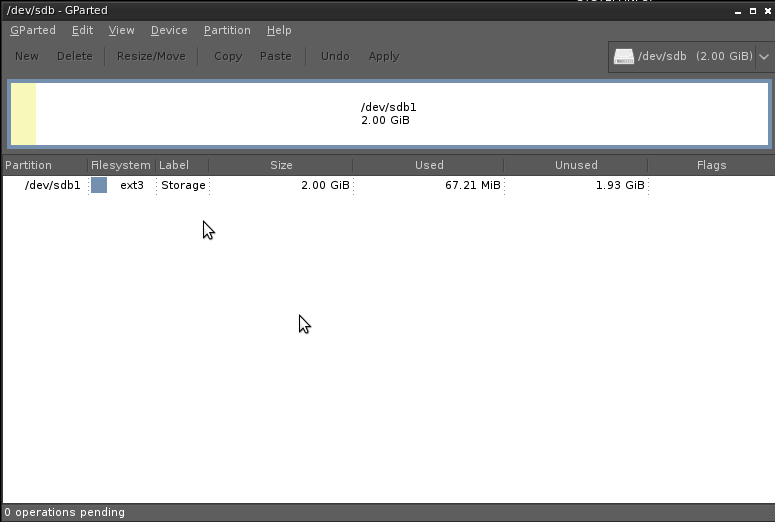Click the ext3 filesystem color swatch
The width and height of the screenshot is (775, 522).
pyautogui.click(x=99, y=185)
